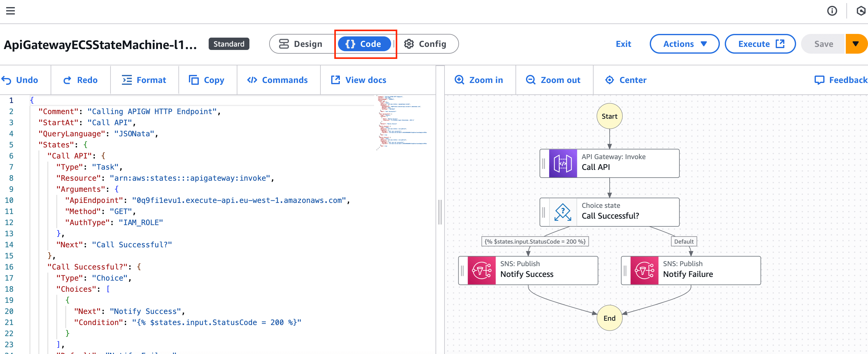The width and height of the screenshot is (868, 354).
Task: Zoom in on the workflow graph
Action: [x=479, y=80]
